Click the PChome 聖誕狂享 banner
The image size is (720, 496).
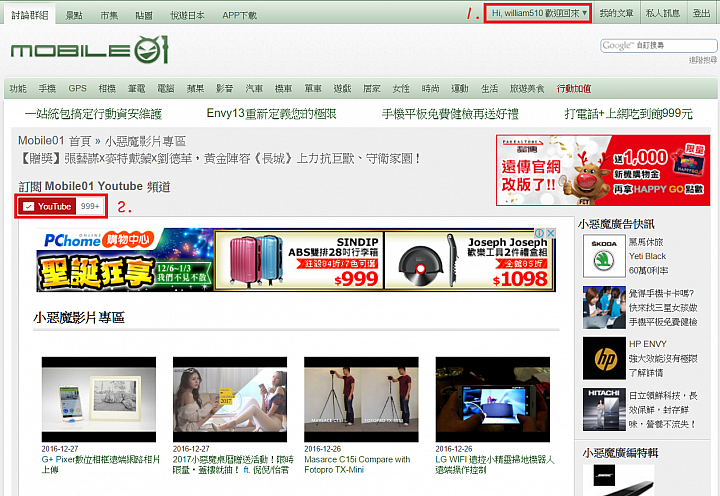click(x=125, y=260)
